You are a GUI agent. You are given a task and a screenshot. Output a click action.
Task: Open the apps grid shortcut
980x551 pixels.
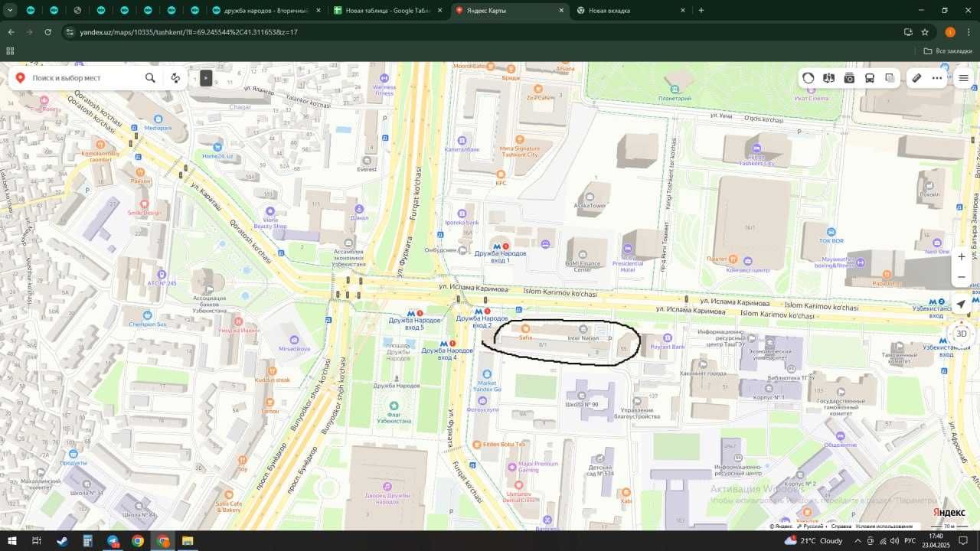[x=10, y=51]
